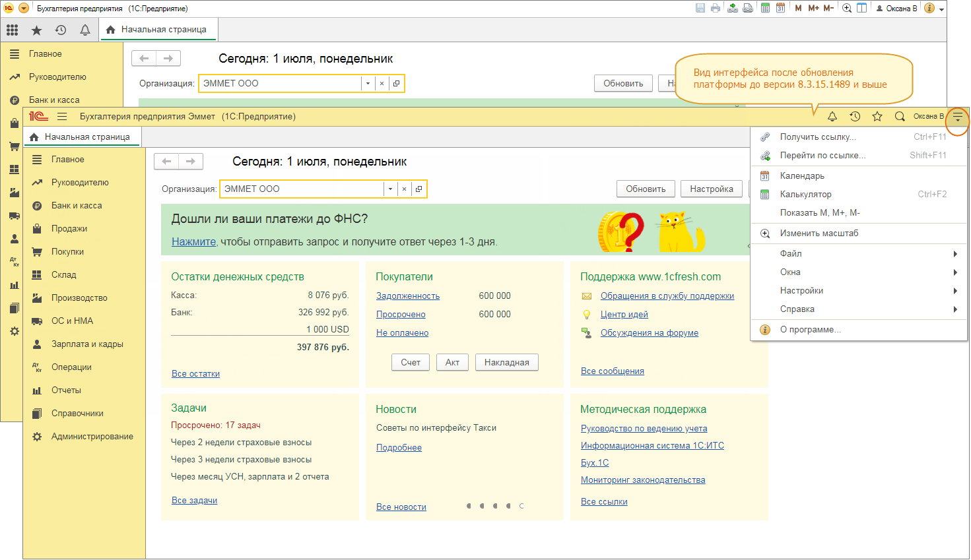
Task: Click the info icon in the back window title bar
Action: [x=929, y=8]
